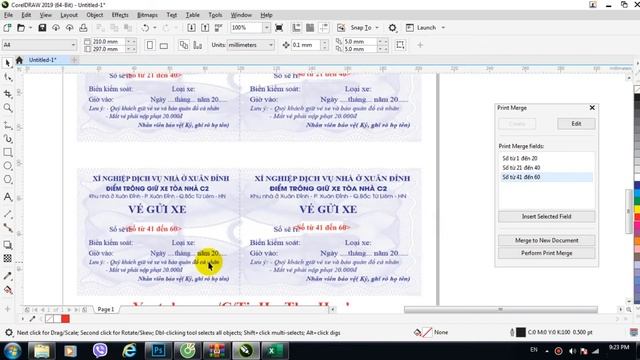
Task: Select the Drop Shadow tool
Action: pos(7,244)
